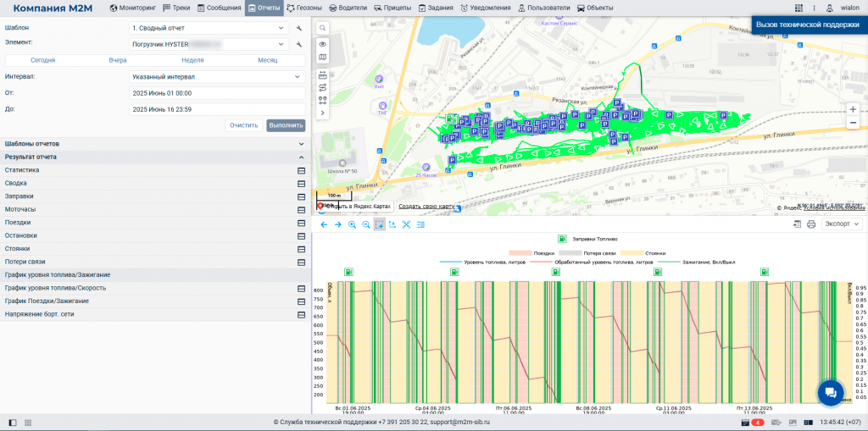
Task: Click the first fuel filling marker on chart
Action: [349, 272]
